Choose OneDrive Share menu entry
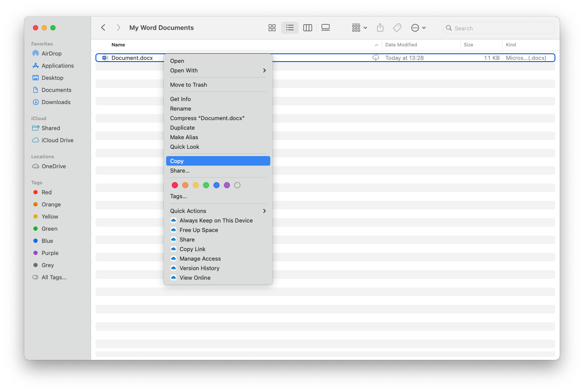The width and height of the screenshot is (584, 392). [218, 239]
